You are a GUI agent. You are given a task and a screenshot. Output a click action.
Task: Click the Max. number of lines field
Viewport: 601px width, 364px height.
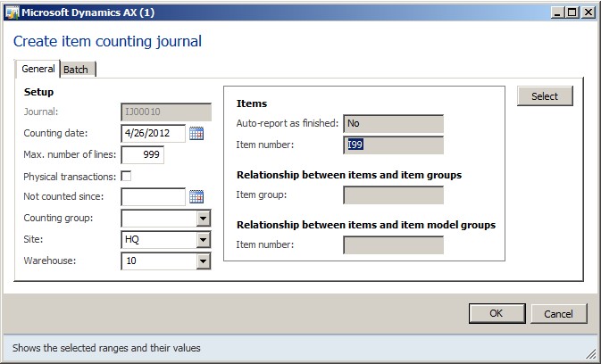[143, 154]
